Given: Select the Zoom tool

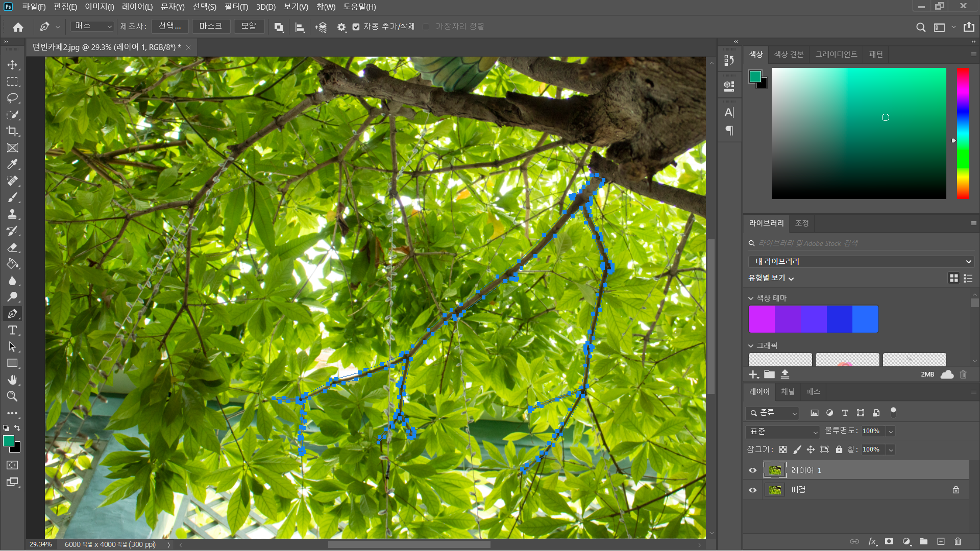Looking at the screenshot, I should 12,396.
